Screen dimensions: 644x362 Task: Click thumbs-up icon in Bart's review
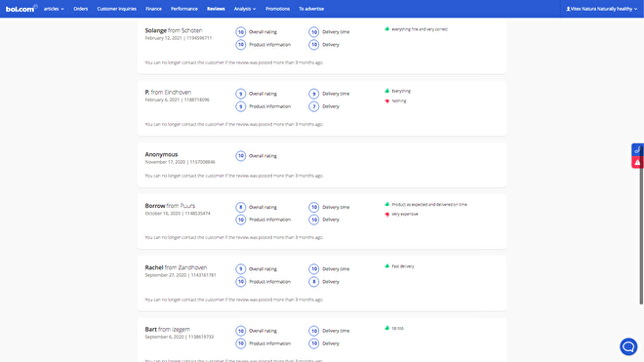click(387, 328)
